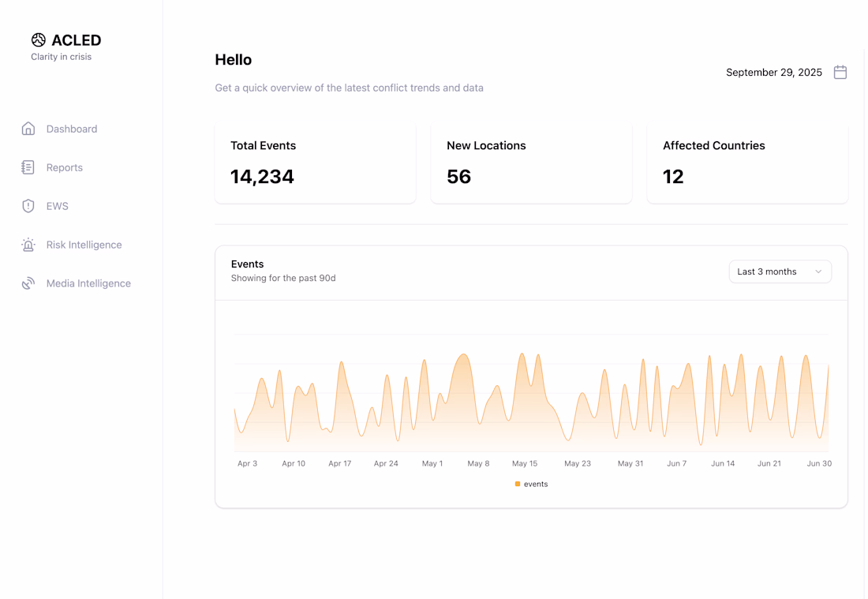Viewport: 868px width, 599px height.
Task: Click the Total Events card
Action: point(315,163)
